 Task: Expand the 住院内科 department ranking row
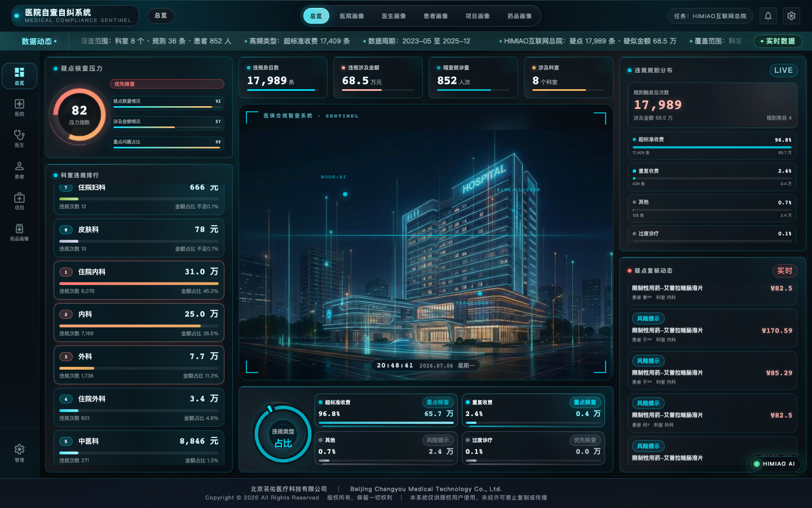click(139, 281)
